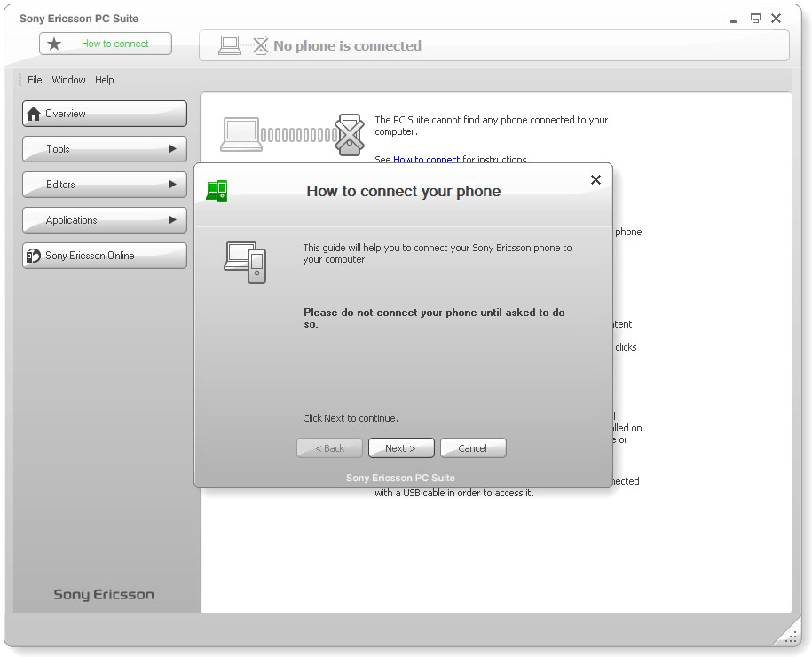Expand the Applications submenu arrow
The width and height of the screenshot is (812, 657).
pyautogui.click(x=172, y=219)
